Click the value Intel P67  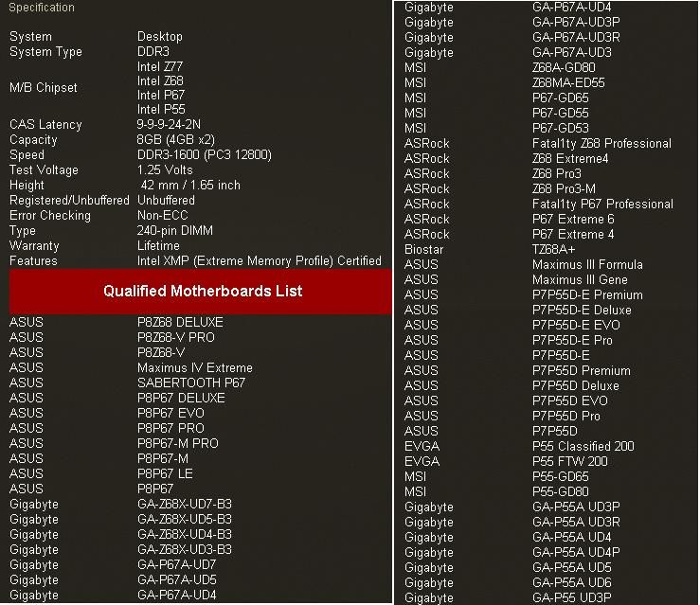[161, 96]
